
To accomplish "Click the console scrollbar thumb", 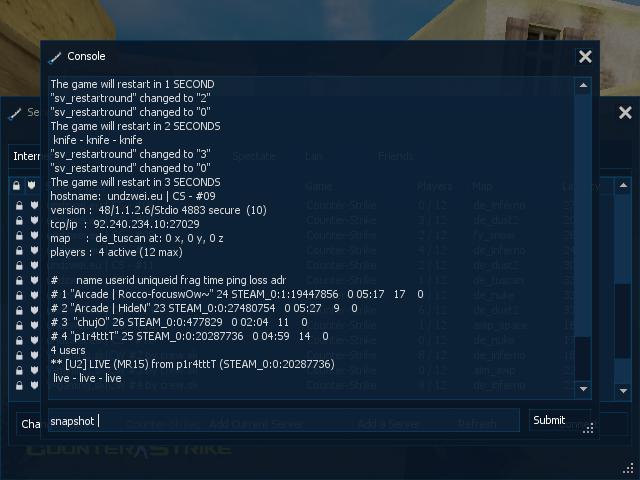I will click(583, 358).
